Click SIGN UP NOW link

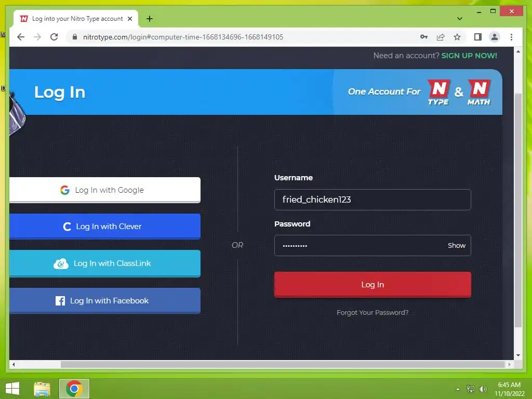pyautogui.click(x=469, y=56)
